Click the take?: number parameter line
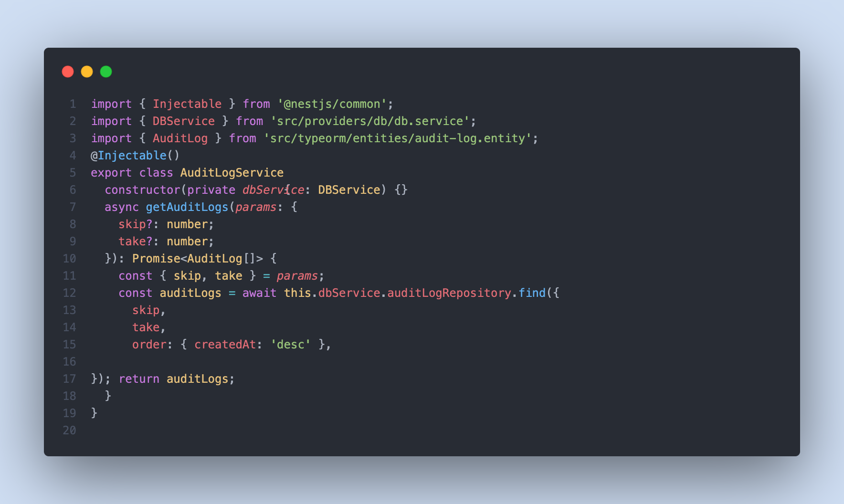Screen dimensions: 844x504 166,241
